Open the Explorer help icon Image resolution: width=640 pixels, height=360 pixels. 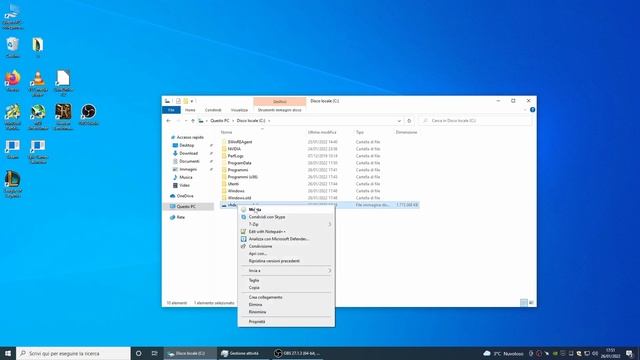click(532, 110)
